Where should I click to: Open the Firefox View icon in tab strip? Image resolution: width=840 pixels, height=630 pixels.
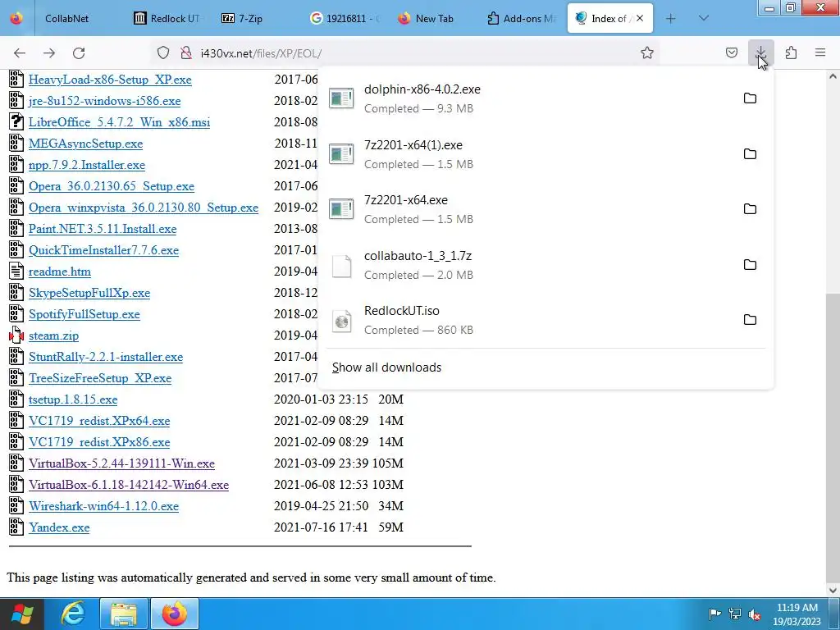tap(16, 18)
